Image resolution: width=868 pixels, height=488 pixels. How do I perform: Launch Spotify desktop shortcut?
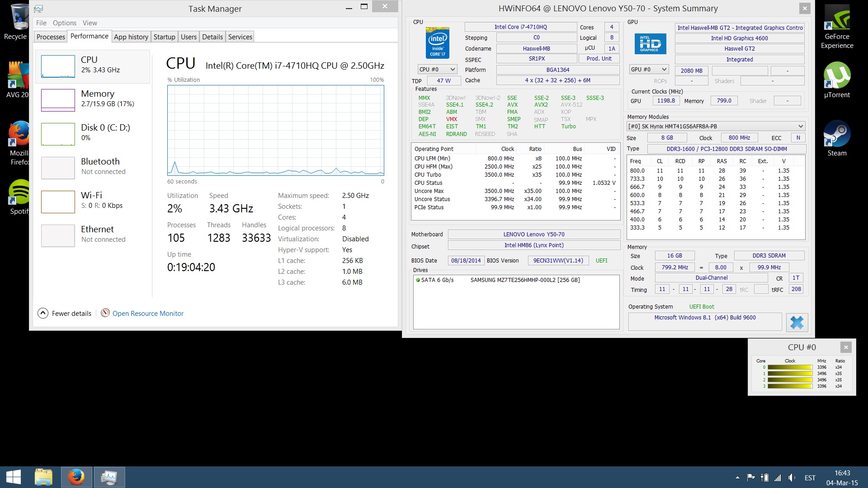click(19, 197)
